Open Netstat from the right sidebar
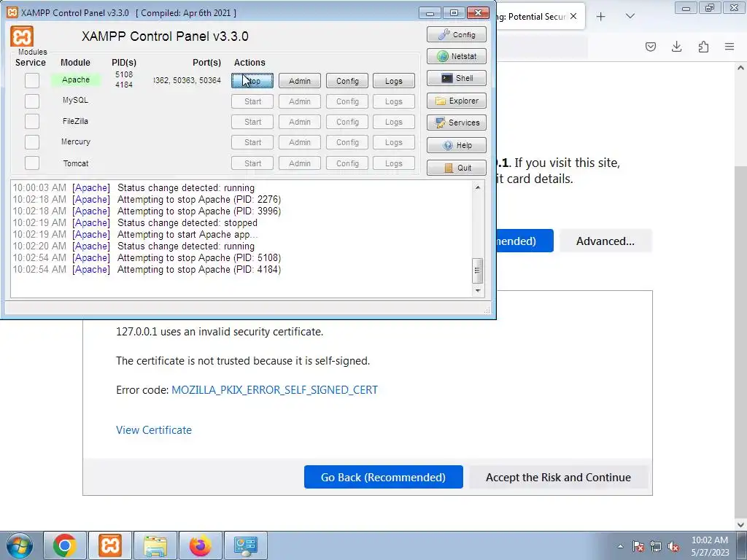Image resolution: width=747 pixels, height=560 pixels. 457,56
